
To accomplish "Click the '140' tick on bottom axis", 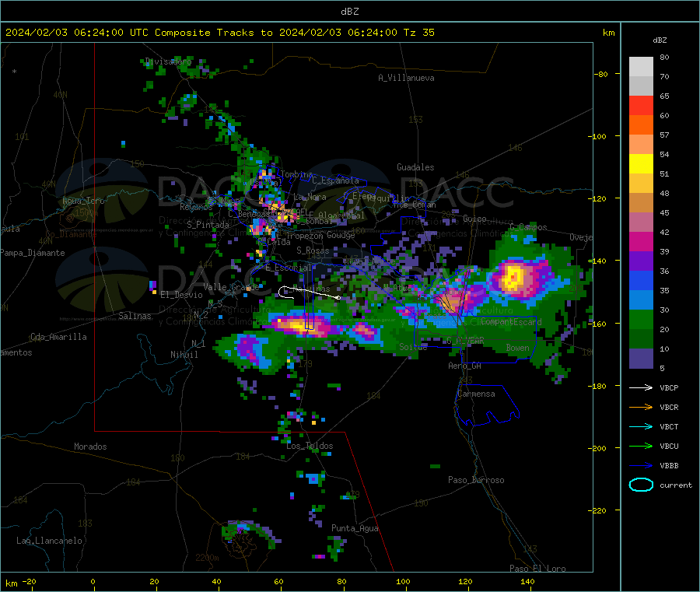I will pyautogui.click(x=527, y=581).
